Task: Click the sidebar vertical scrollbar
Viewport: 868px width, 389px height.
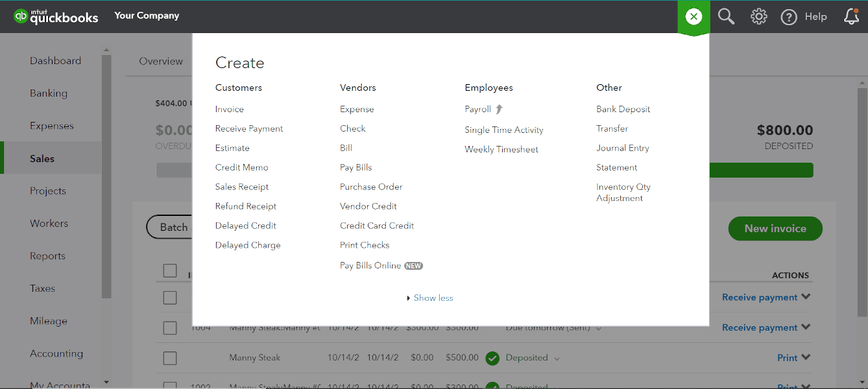Action: [x=107, y=176]
